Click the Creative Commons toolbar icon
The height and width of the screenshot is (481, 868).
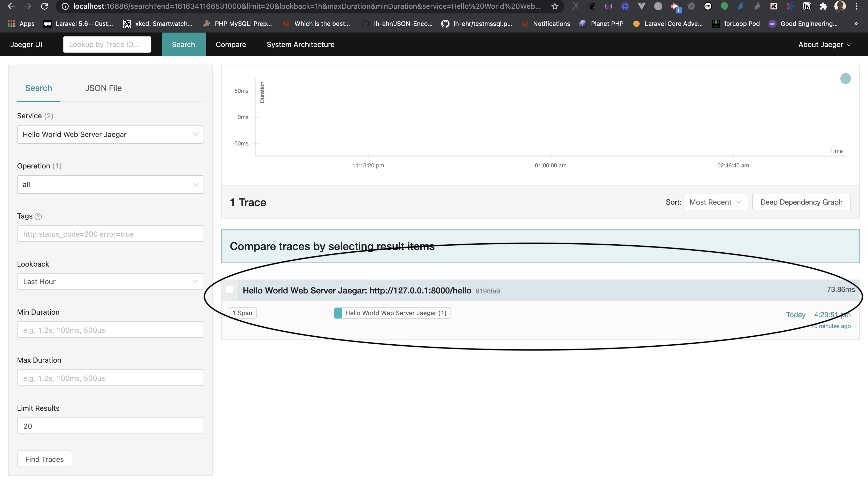708,6
